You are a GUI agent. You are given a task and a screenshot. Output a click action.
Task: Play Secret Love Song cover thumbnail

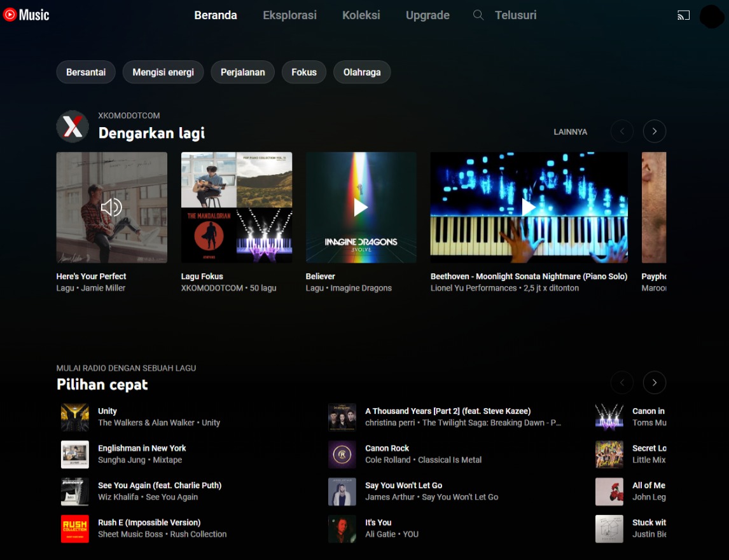pos(609,454)
